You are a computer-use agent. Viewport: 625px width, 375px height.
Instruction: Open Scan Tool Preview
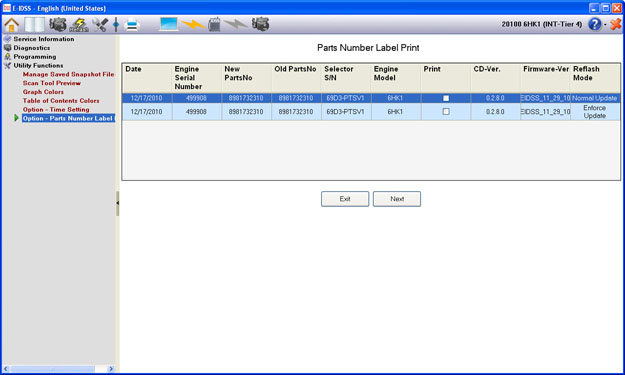52,83
